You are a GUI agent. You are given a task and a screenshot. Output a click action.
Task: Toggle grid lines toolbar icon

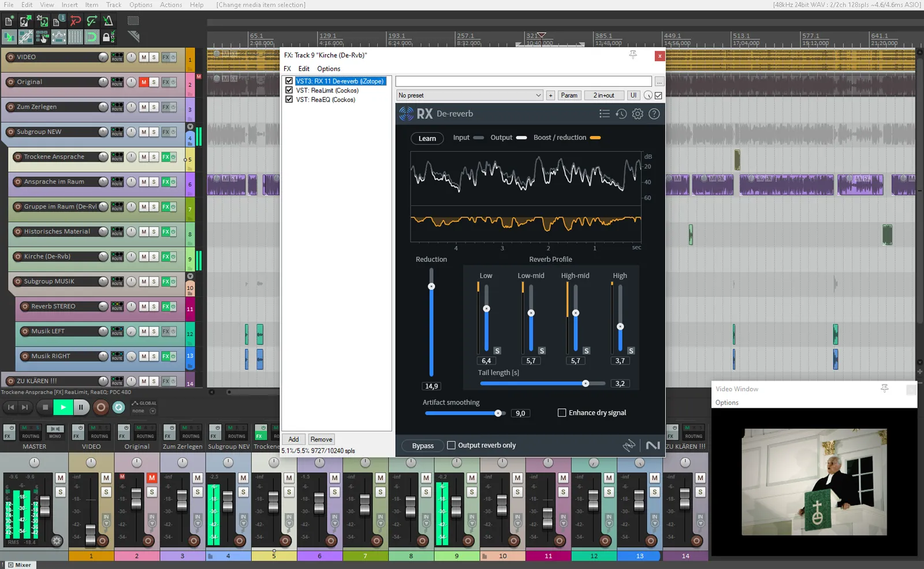(75, 38)
